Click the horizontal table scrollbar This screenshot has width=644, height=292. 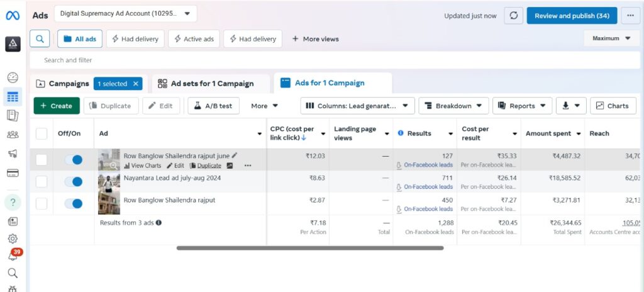pos(310,248)
